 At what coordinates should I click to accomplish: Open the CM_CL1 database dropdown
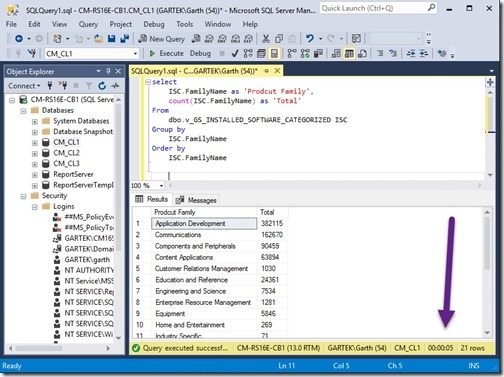[x=91, y=54]
